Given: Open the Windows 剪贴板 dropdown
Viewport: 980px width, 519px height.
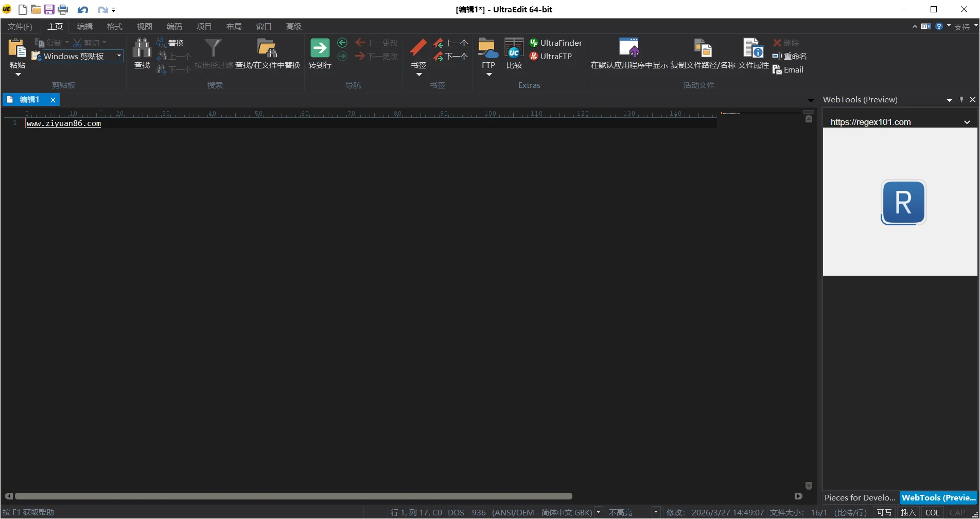Looking at the screenshot, I should (x=118, y=56).
